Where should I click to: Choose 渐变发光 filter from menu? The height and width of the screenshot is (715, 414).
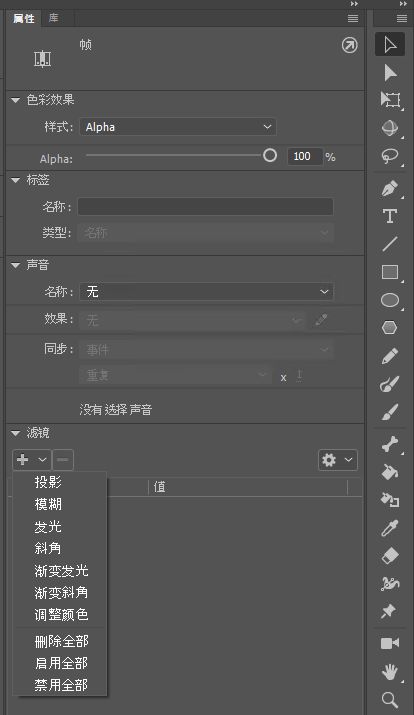click(61, 571)
